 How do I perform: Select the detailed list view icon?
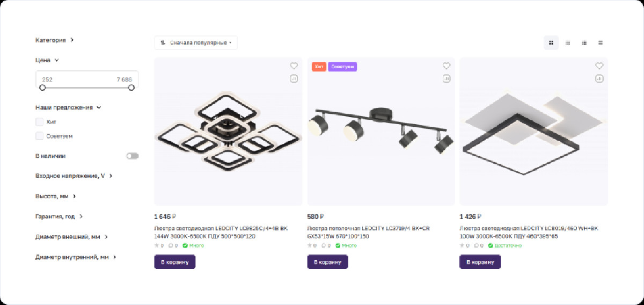[x=584, y=42]
